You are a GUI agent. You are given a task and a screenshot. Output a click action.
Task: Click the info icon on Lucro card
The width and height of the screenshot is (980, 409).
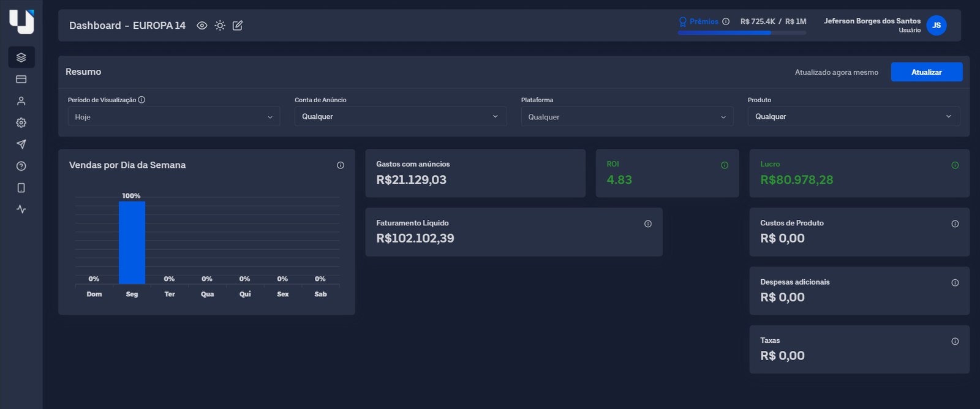[x=955, y=165]
